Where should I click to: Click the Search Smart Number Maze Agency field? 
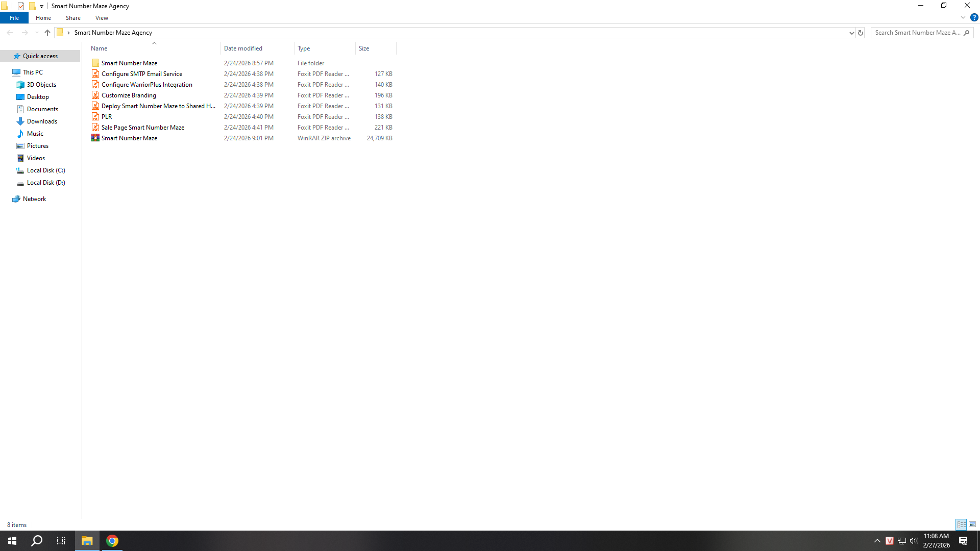pos(917,33)
